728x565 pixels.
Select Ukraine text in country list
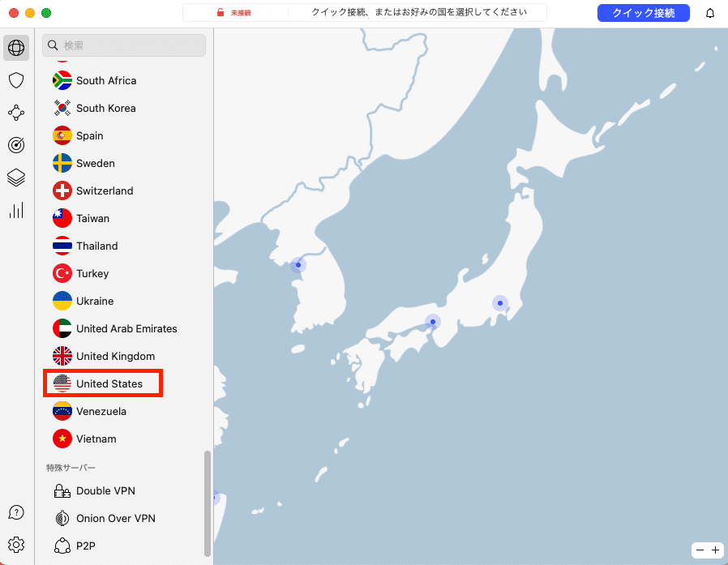pos(95,301)
